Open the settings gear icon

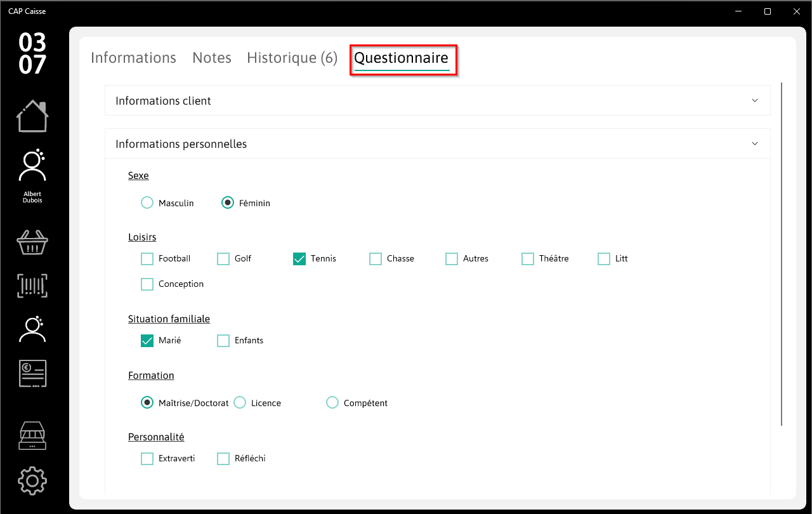(32, 480)
